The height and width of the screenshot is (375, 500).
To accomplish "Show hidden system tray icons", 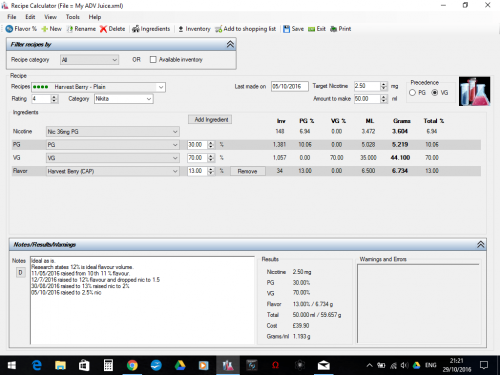I will 369,366.
